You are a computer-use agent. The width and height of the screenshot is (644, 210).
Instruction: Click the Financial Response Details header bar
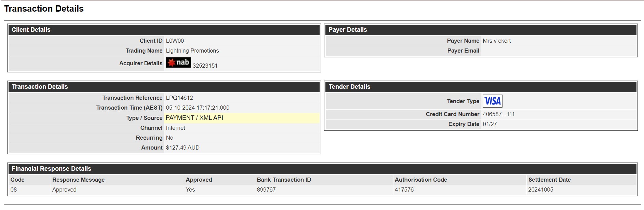(322, 169)
